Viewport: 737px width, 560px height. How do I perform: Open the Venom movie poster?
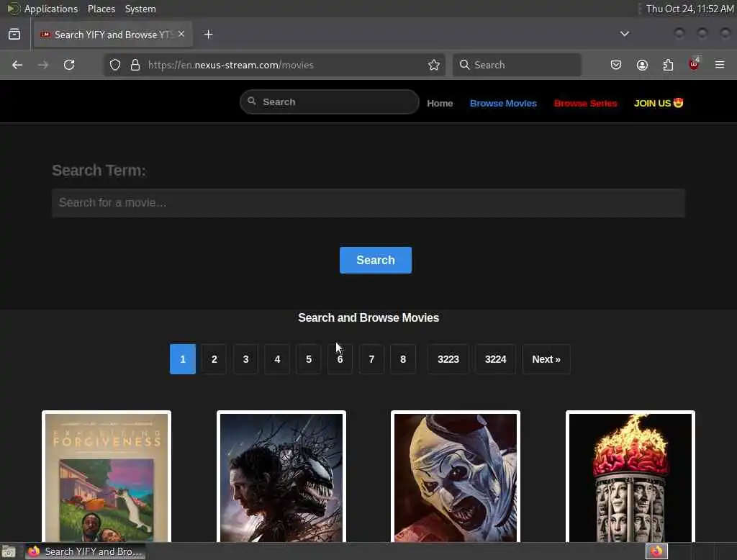pos(281,477)
